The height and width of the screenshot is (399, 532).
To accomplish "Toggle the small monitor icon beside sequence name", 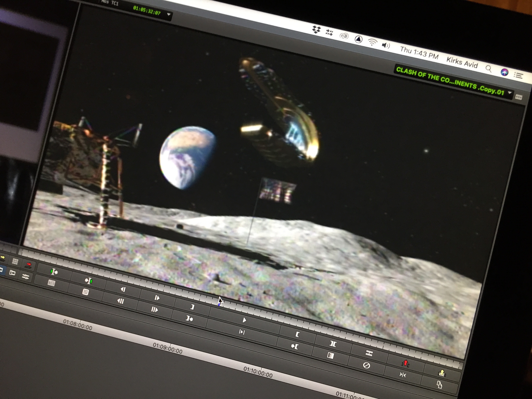I will [x=518, y=97].
